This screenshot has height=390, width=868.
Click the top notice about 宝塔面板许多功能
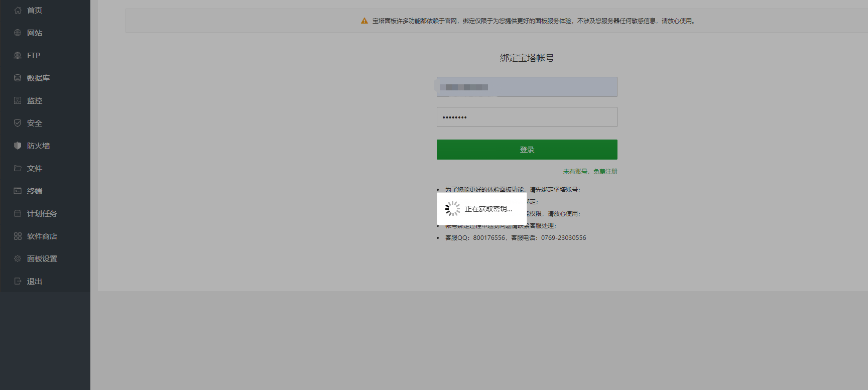[534, 21]
